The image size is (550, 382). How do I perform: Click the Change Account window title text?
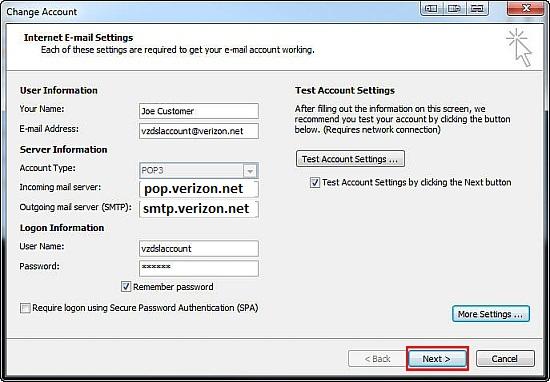coord(42,12)
